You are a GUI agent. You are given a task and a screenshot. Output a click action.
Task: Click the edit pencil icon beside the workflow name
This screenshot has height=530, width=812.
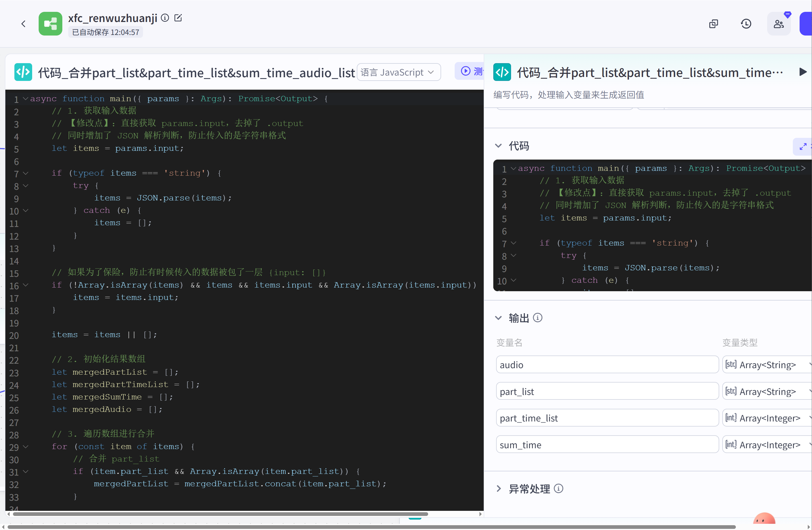pyautogui.click(x=178, y=18)
